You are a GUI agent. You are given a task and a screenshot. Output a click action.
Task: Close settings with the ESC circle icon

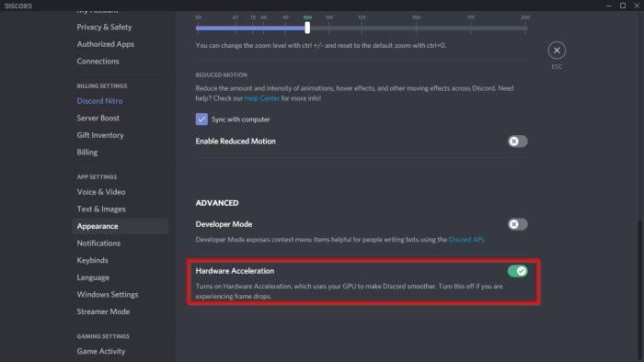[557, 51]
